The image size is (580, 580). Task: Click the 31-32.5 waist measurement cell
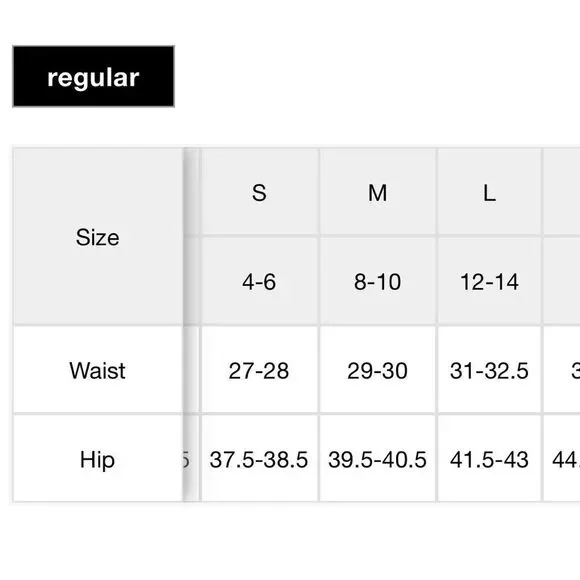(x=489, y=370)
